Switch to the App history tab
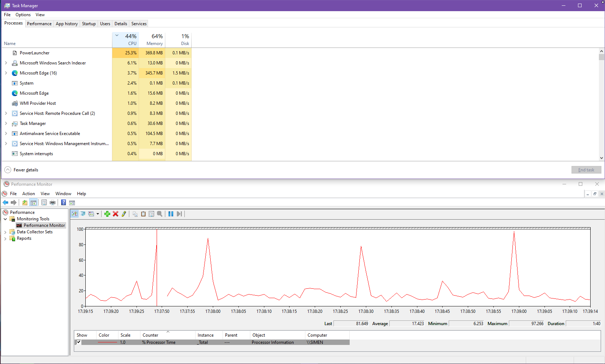 pyautogui.click(x=67, y=24)
